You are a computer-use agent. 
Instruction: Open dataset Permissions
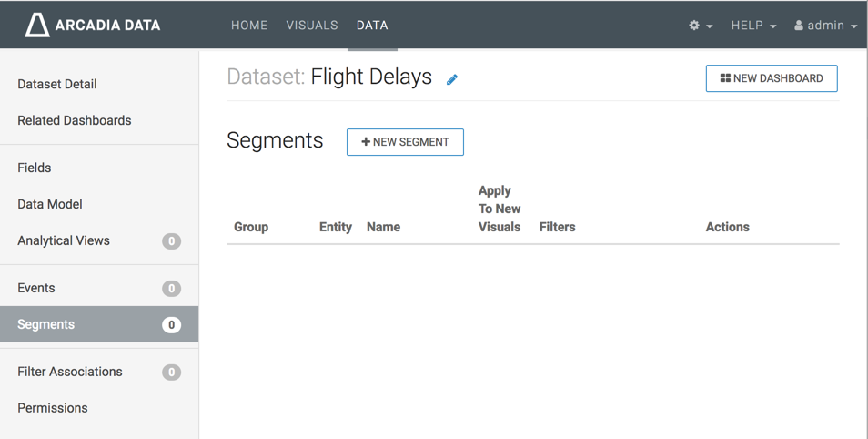(x=53, y=408)
